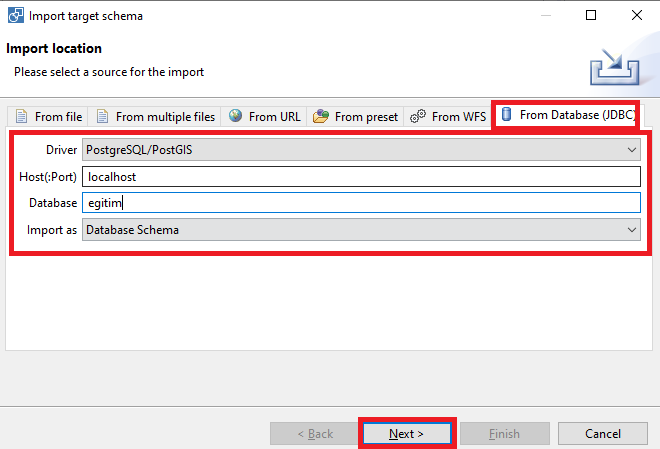Click the blue database cylinder icon
The image size is (660, 449).
pyautogui.click(x=506, y=114)
